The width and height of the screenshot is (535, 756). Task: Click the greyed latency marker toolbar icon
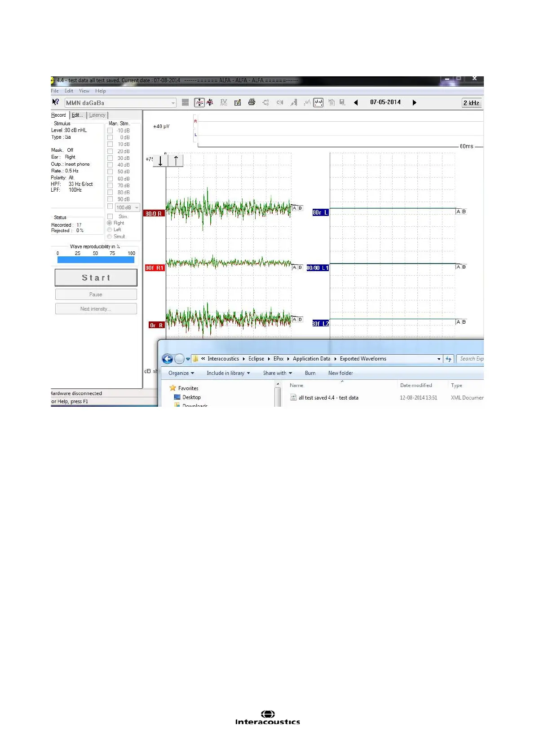pos(294,103)
